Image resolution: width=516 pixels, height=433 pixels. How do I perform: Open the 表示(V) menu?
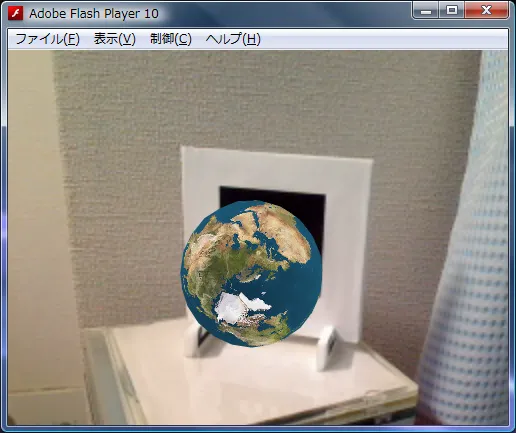click(115, 39)
